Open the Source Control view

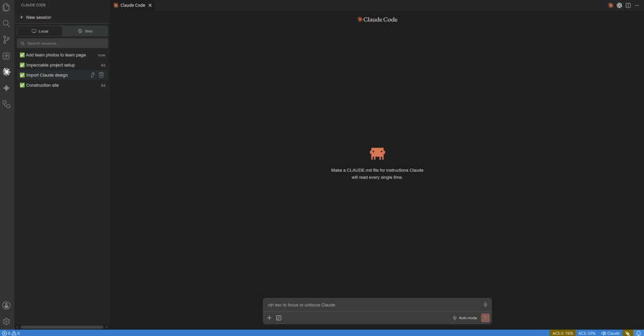[x=6, y=39]
